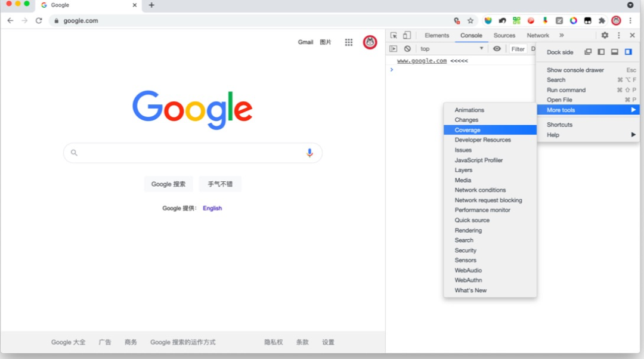Image resolution: width=644 pixels, height=359 pixels.
Task: Open Network conditions
Action: pos(490,190)
